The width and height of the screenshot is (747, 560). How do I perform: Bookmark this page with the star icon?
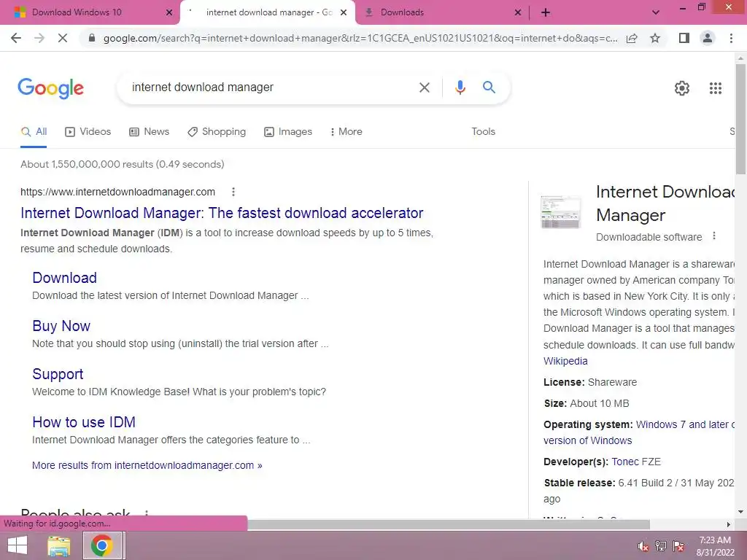click(x=655, y=38)
